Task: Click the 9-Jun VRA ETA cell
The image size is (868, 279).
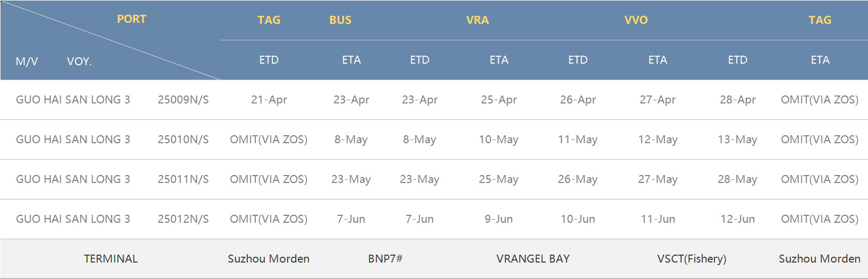Action: pyautogui.click(x=499, y=219)
